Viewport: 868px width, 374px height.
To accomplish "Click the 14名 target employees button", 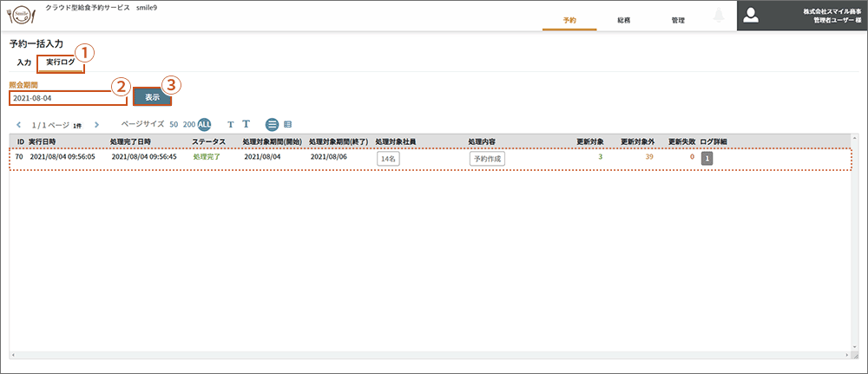I will tap(388, 159).
